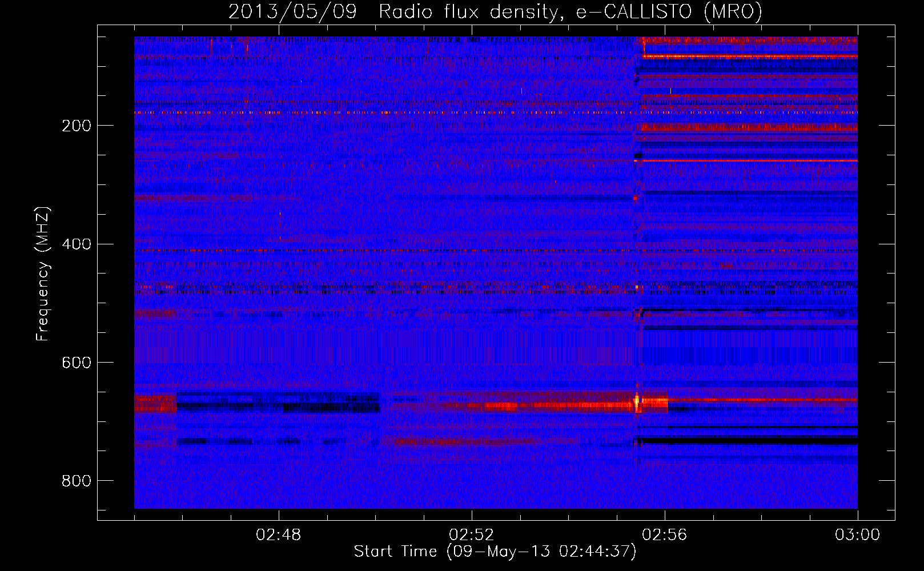Select the 02:56 time tick label
The width and height of the screenshot is (924, 571).
[665, 535]
